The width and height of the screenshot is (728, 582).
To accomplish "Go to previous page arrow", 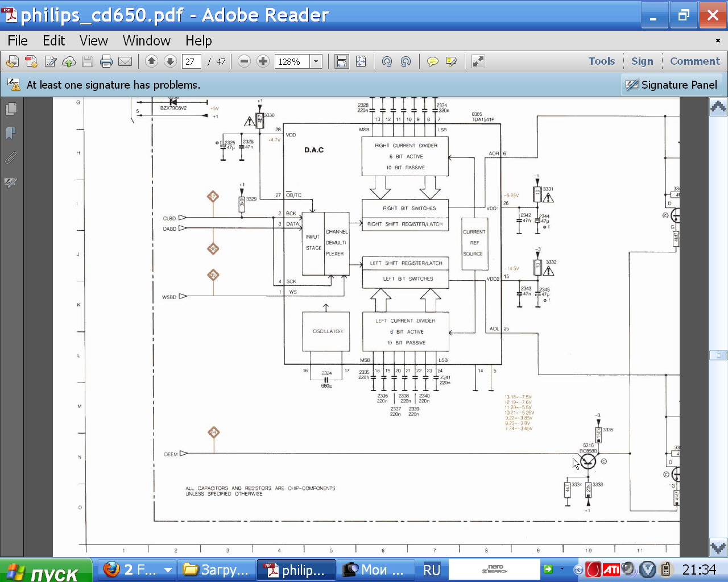I will [x=151, y=61].
